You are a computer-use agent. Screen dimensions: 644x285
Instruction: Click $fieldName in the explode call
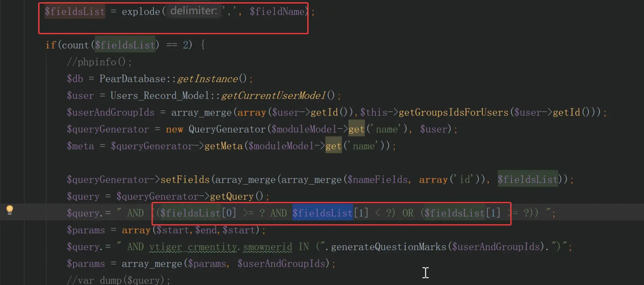pos(277,12)
